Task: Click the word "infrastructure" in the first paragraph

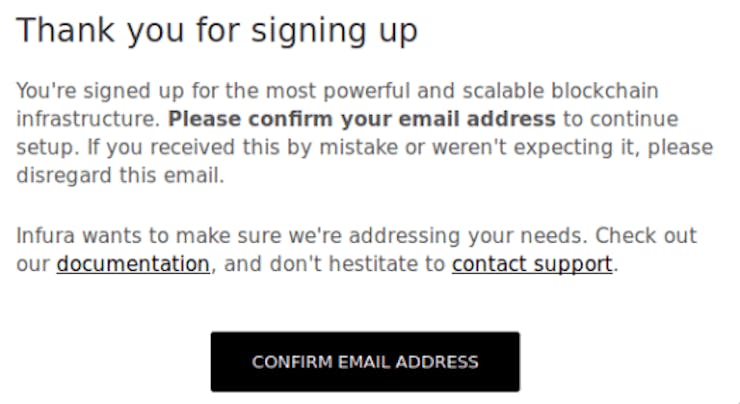Action: pos(87,120)
